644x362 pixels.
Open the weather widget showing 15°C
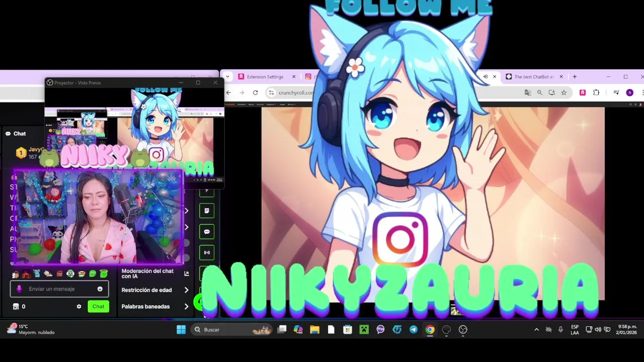tap(30, 330)
